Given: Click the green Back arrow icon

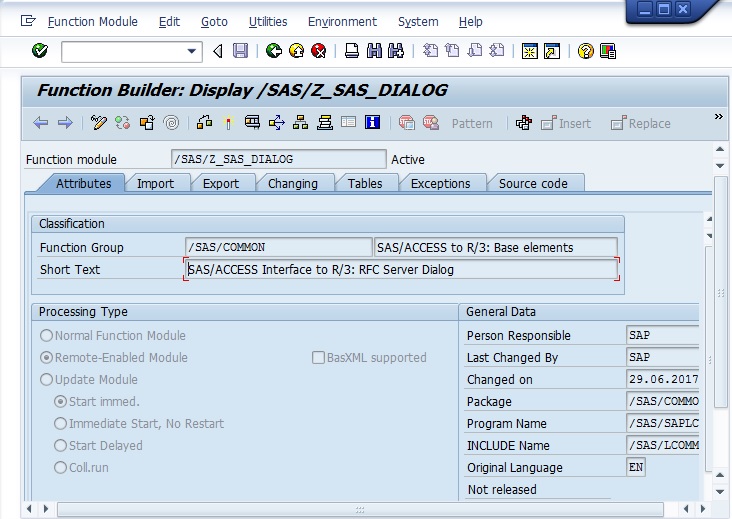Looking at the screenshot, I should coord(274,50).
